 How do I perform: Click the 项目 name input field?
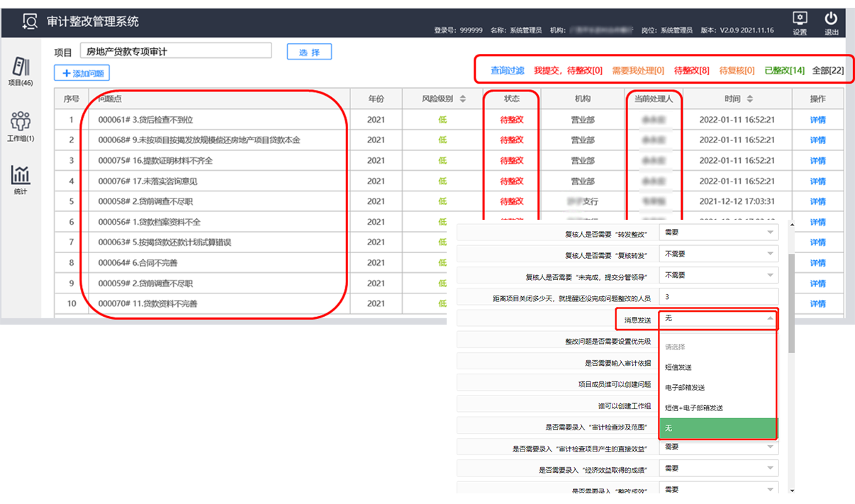coord(177,51)
